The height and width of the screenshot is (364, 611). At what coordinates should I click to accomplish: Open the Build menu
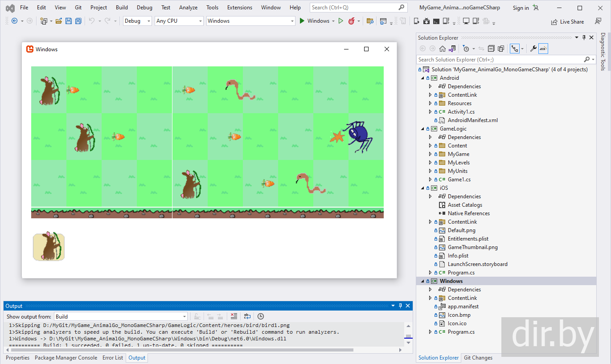(x=122, y=8)
